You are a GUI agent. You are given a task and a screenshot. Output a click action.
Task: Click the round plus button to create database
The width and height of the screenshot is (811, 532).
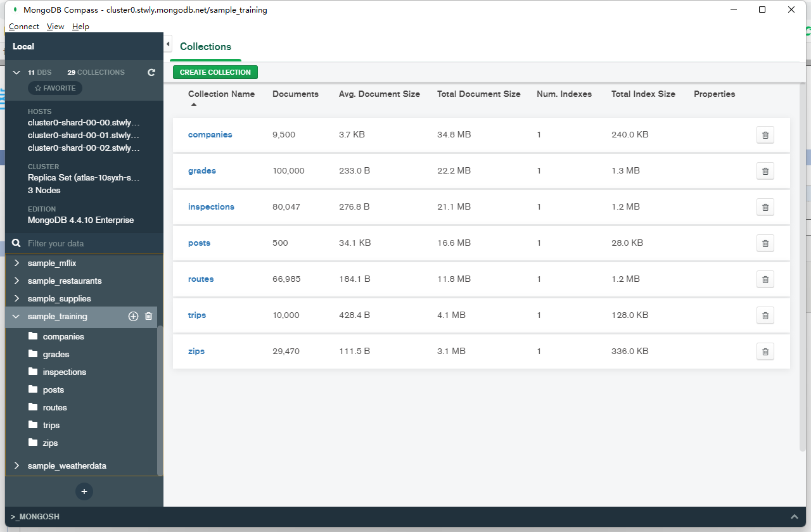click(84, 491)
